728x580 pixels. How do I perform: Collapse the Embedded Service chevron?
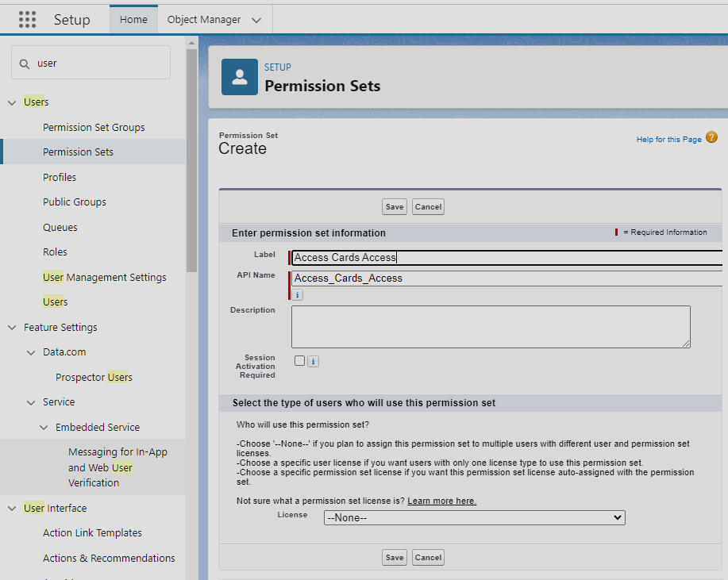pos(44,428)
